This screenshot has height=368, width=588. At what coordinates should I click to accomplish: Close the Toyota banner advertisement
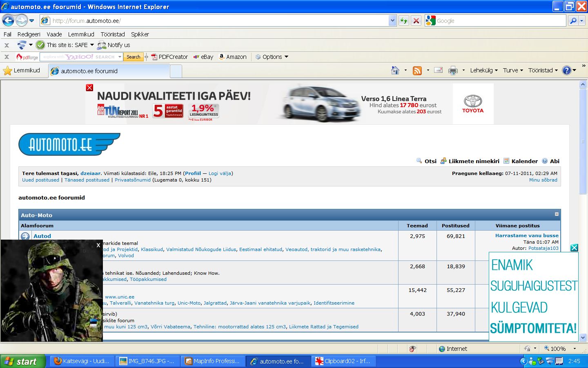[89, 88]
